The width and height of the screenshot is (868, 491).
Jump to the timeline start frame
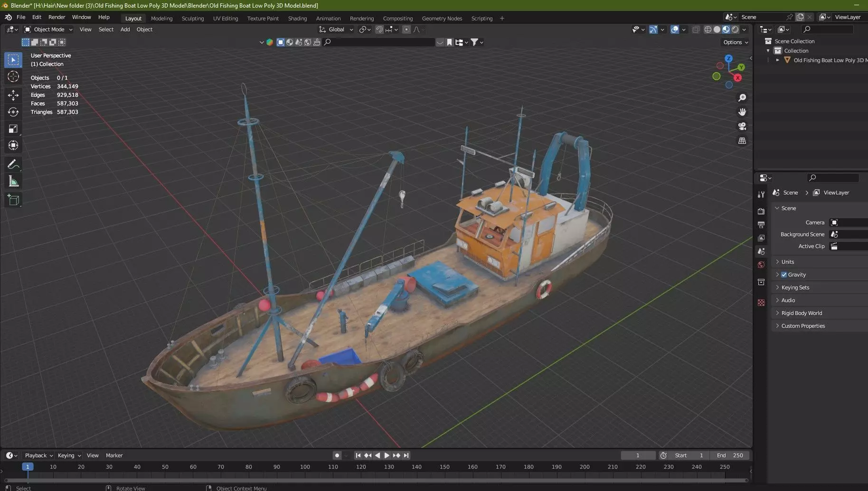[358, 455]
